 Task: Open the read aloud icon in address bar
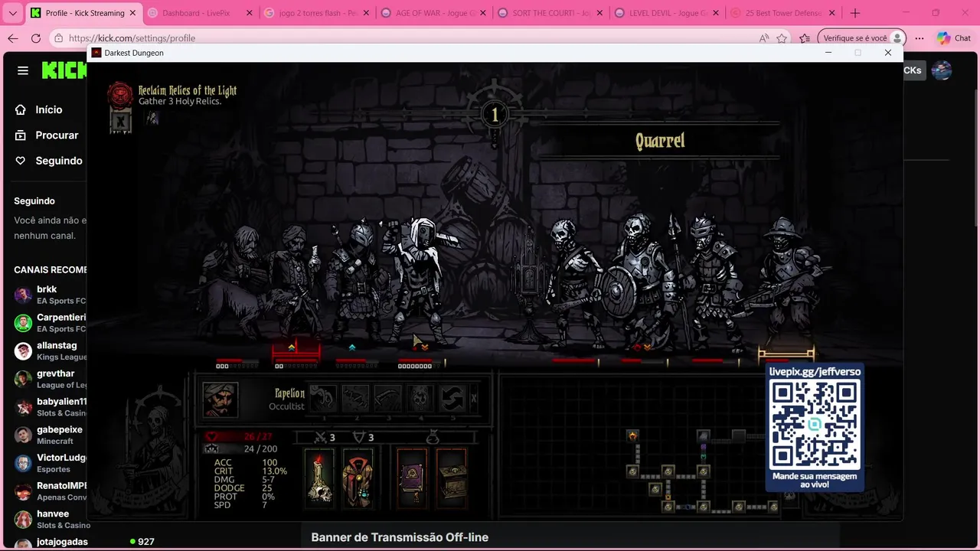(763, 38)
